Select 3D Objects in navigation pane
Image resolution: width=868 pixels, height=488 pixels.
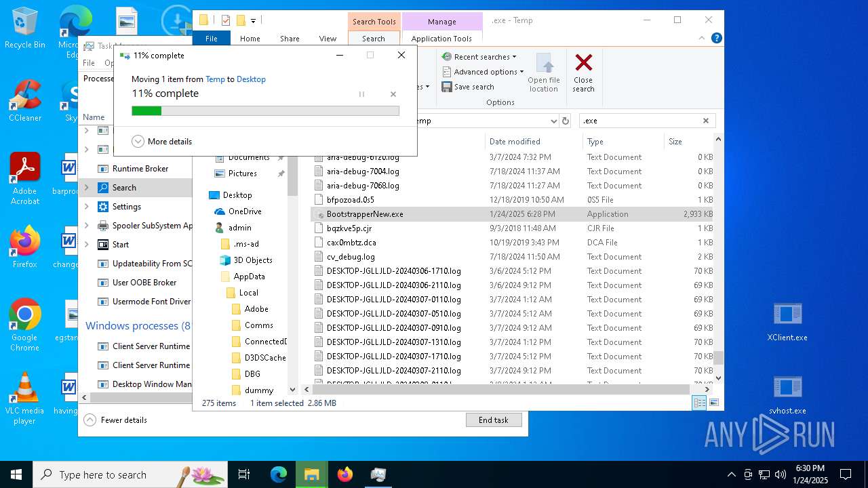(253, 260)
